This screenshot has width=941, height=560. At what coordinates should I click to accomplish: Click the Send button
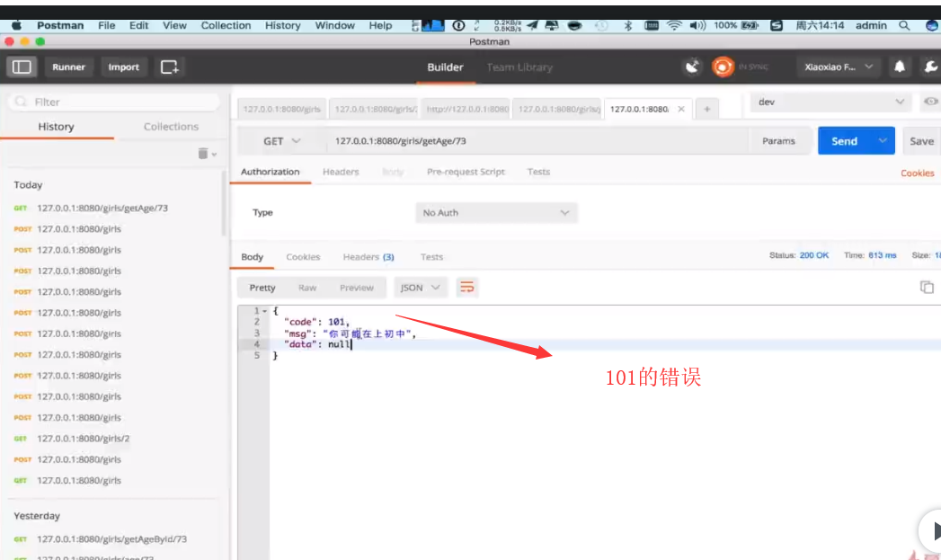tap(844, 141)
